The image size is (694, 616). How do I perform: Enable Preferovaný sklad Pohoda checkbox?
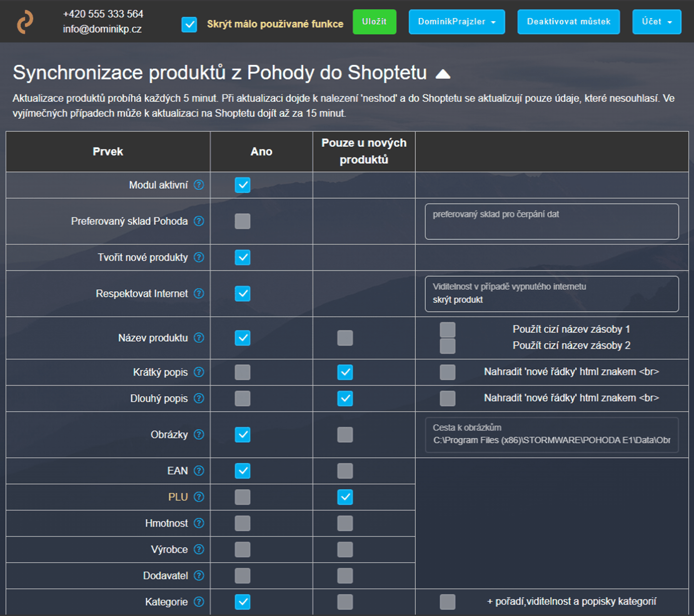[243, 221]
